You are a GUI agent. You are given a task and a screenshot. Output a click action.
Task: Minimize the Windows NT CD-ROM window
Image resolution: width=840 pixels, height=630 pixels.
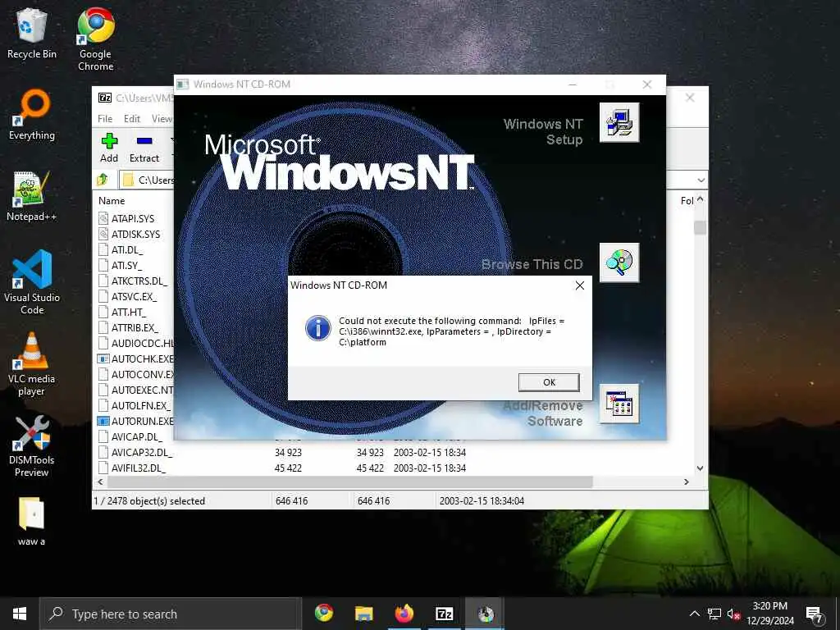pos(573,84)
